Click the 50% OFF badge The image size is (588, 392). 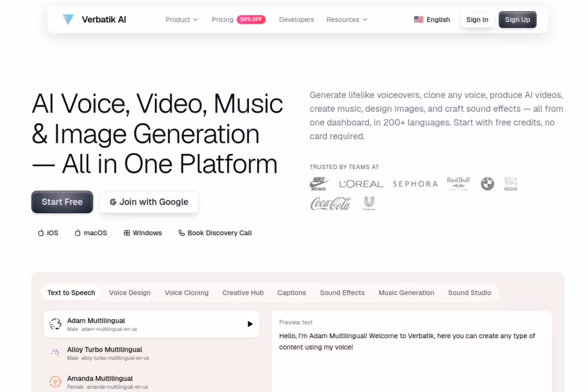(251, 20)
